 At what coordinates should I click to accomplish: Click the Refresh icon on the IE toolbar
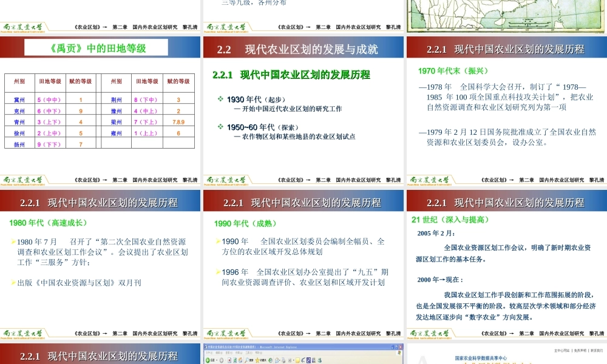234,360
